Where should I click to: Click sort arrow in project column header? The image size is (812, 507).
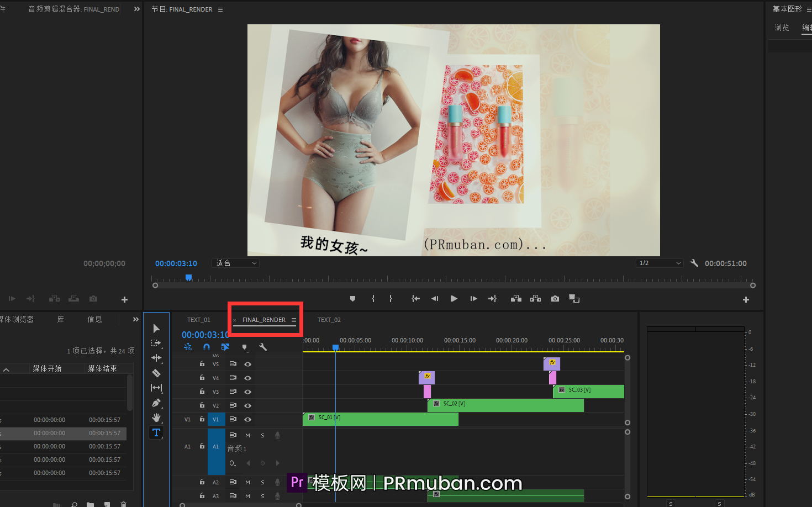[x=6, y=369]
